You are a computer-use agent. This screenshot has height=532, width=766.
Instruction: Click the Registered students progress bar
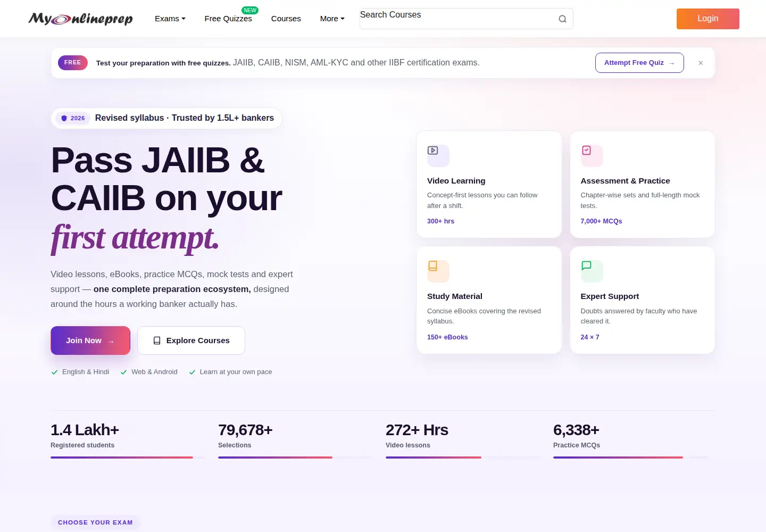[128, 458]
